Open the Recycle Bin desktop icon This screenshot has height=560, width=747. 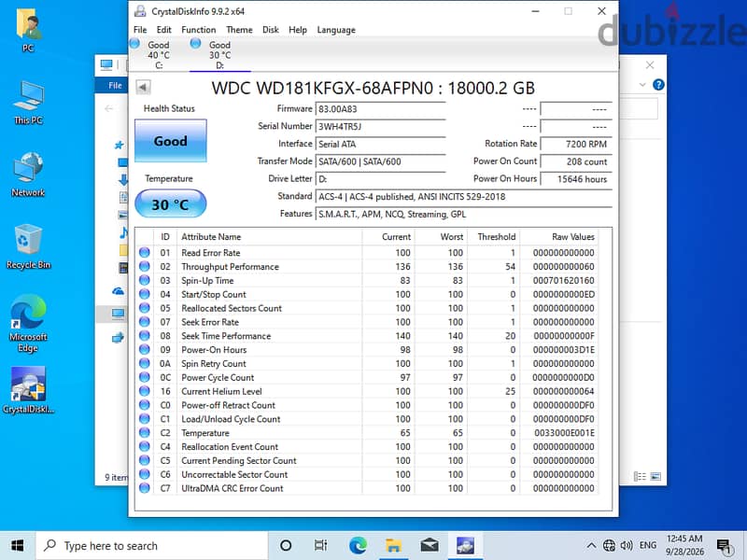click(28, 246)
